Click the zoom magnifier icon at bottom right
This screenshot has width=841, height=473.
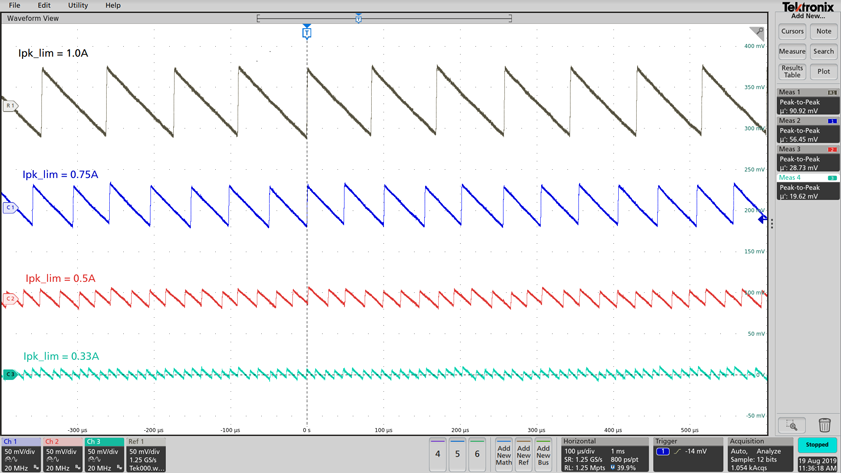point(791,425)
